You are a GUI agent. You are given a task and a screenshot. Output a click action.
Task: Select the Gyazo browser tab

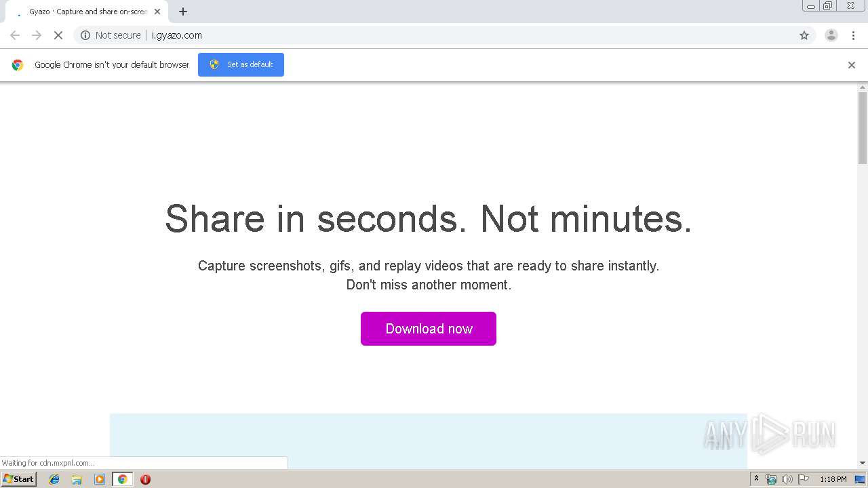coord(88,12)
